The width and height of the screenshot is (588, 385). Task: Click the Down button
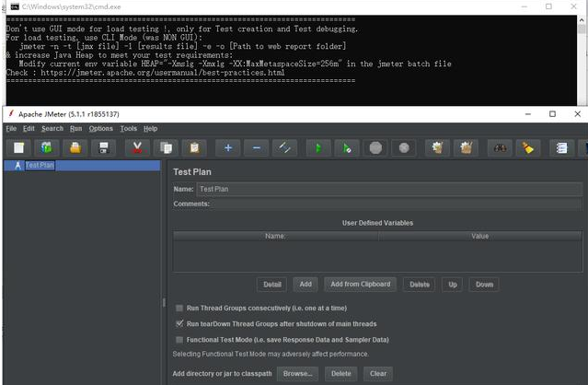(x=485, y=285)
